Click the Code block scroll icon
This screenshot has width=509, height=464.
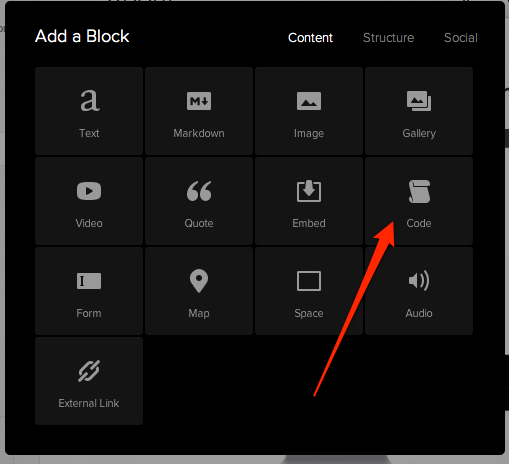click(x=419, y=191)
